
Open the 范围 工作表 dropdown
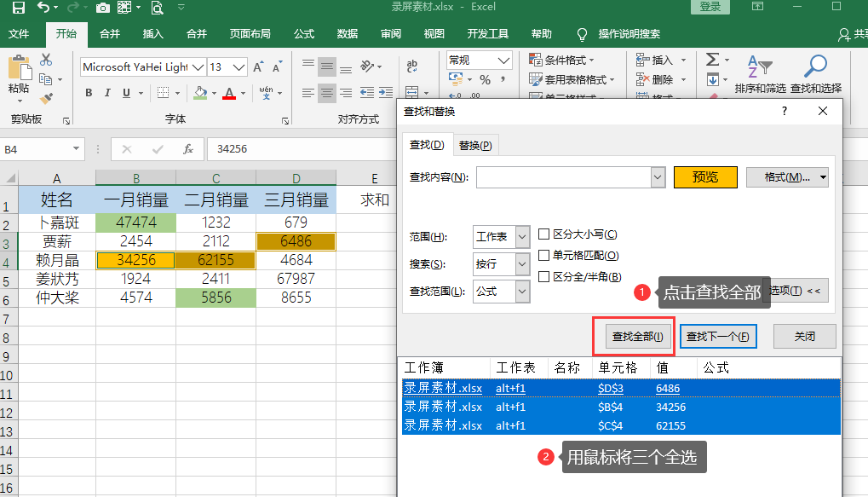click(x=522, y=237)
